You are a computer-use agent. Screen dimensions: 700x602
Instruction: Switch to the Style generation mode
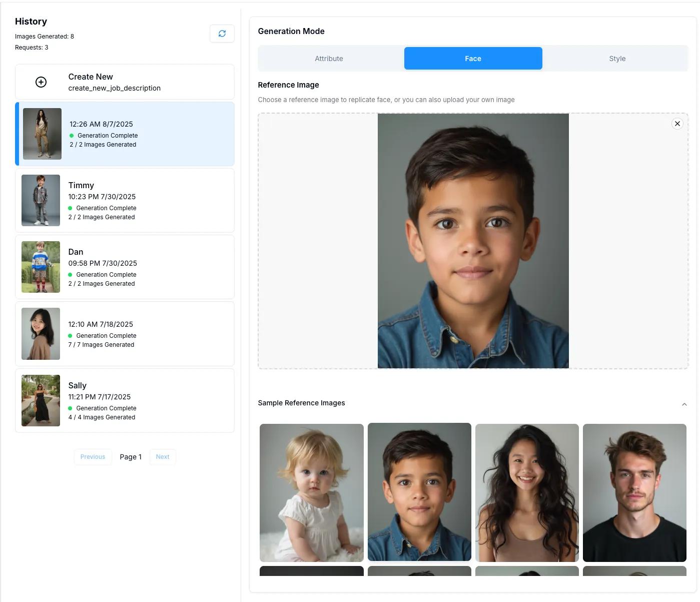tap(617, 58)
